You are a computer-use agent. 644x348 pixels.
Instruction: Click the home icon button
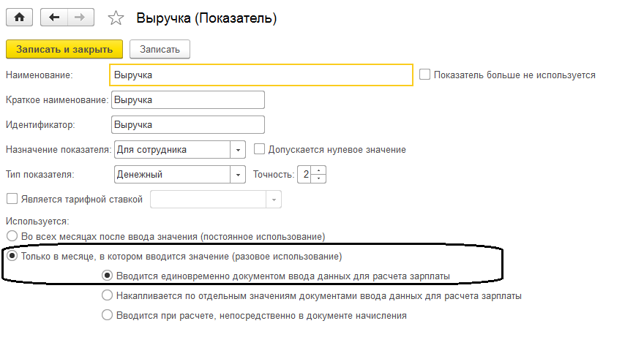[20, 18]
